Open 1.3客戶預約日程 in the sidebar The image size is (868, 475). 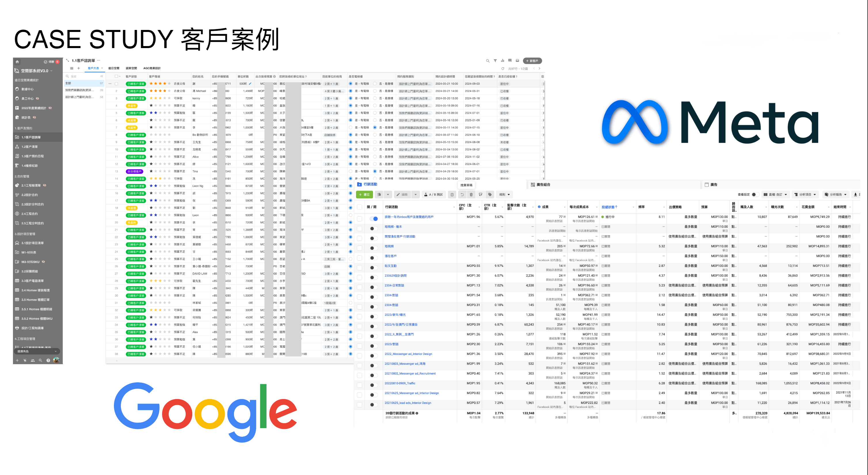pos(32,156)
